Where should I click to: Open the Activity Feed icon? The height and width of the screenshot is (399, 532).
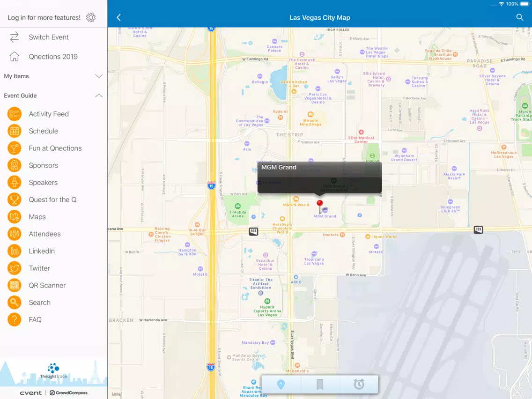[14, 114]
